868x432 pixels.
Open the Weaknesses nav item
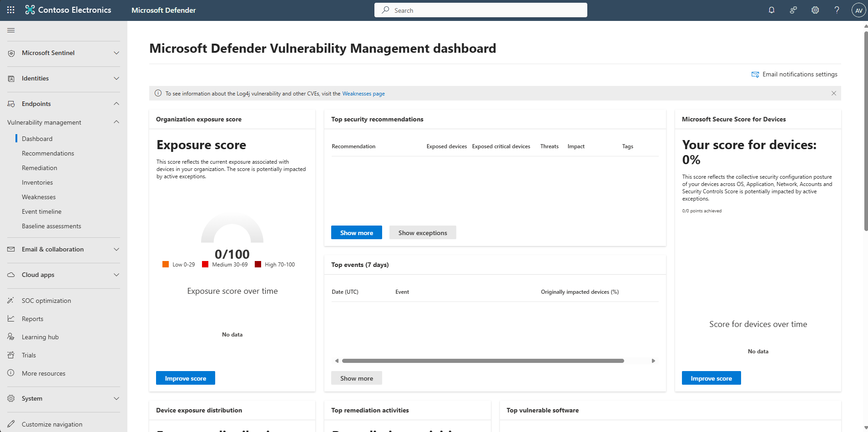(39, 197)
